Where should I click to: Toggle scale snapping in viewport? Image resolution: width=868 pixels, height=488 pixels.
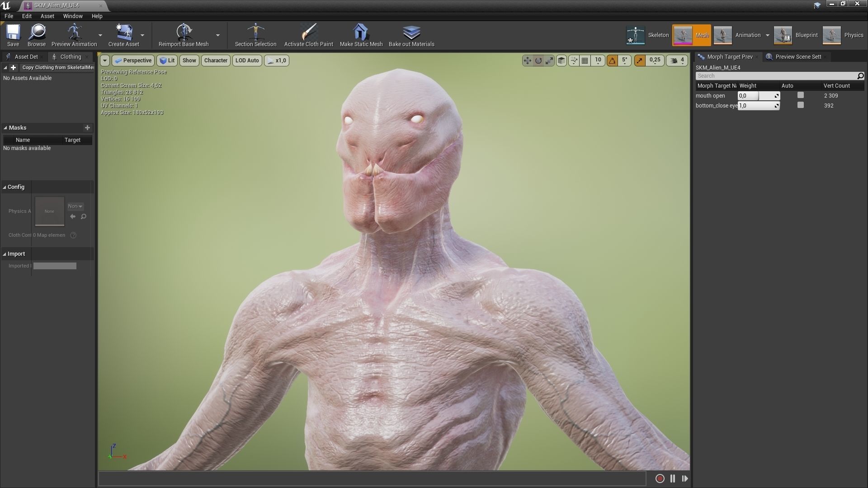640,61
